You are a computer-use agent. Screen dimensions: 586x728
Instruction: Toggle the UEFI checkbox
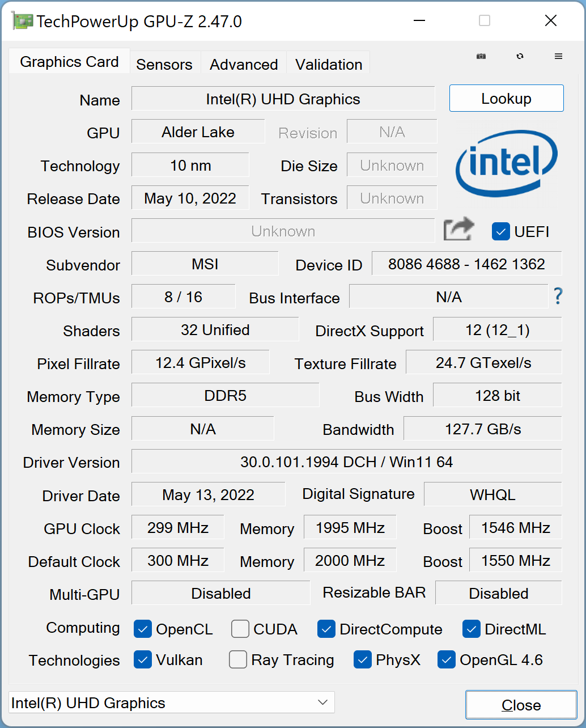500,231
